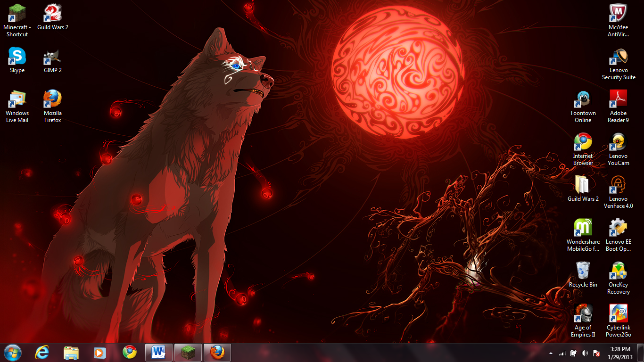Screen dimensions: 644x362
Task: Select the Skype desktop icon
Action: (x=17, y=57)
